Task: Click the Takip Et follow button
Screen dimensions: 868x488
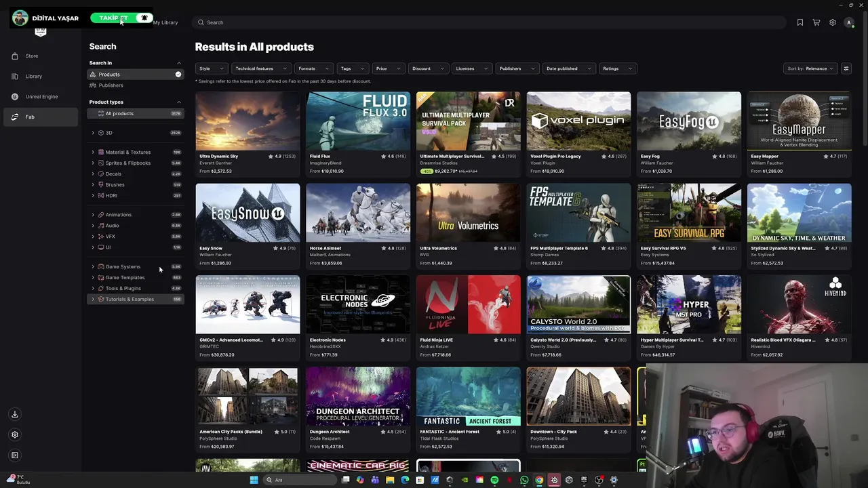Action: pyautogui.click(x=113, y=18)
